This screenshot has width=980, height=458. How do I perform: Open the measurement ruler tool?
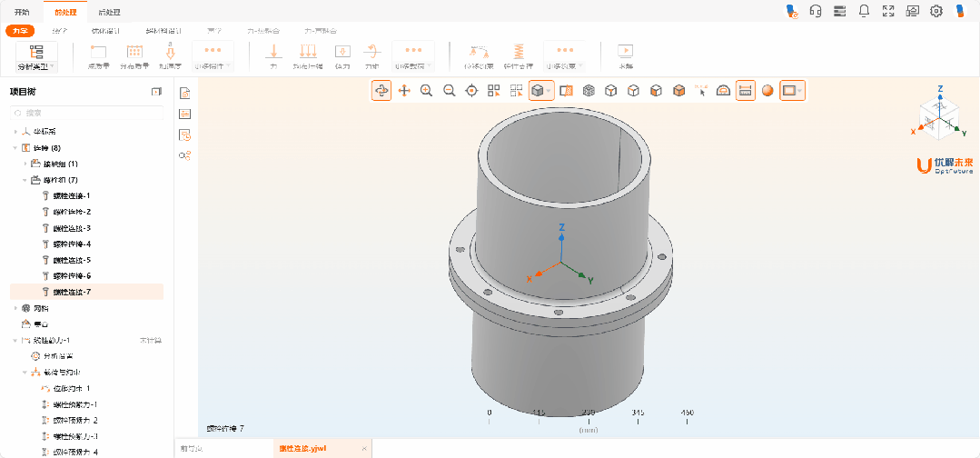(x=723, y=91)
